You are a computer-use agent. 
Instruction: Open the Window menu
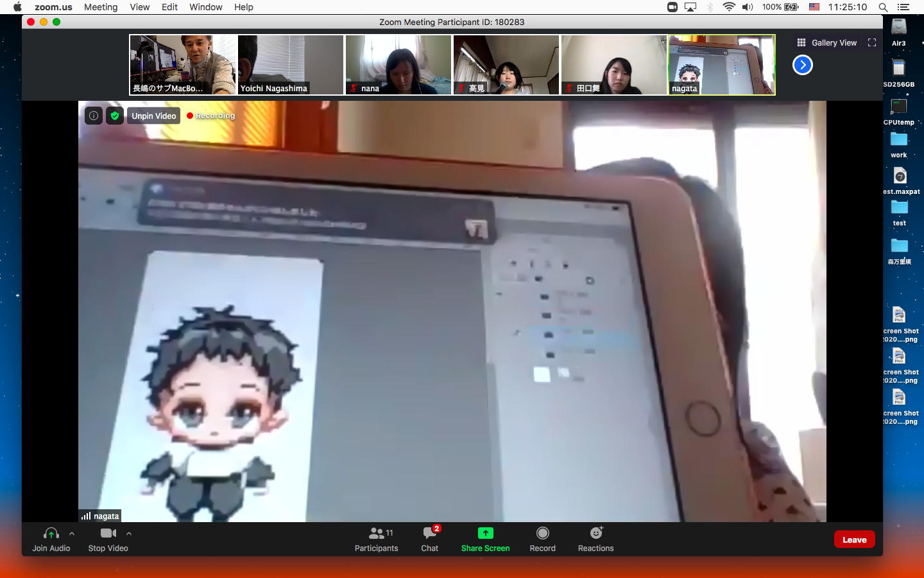coord(205,7)
